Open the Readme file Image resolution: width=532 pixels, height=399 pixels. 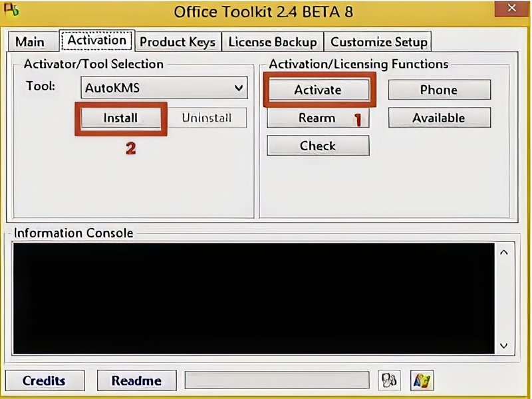pyautogui.click(x=136, y=380)
